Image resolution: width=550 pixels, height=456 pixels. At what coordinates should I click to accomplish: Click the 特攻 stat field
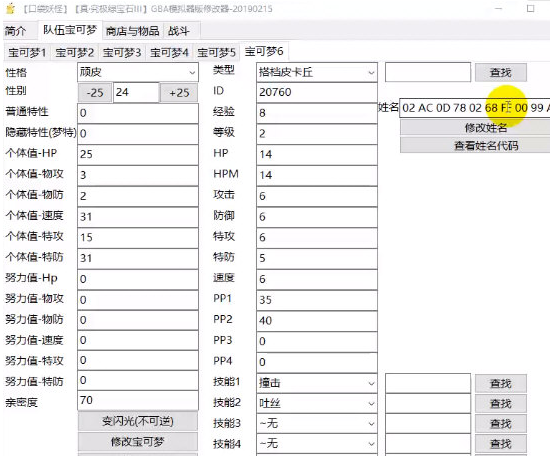317,237
